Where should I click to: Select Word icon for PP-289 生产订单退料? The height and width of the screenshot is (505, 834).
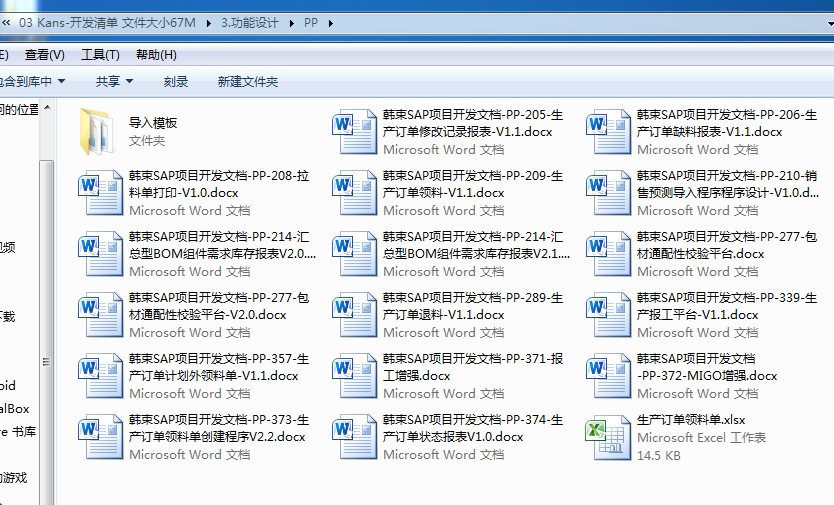[354, 314]
